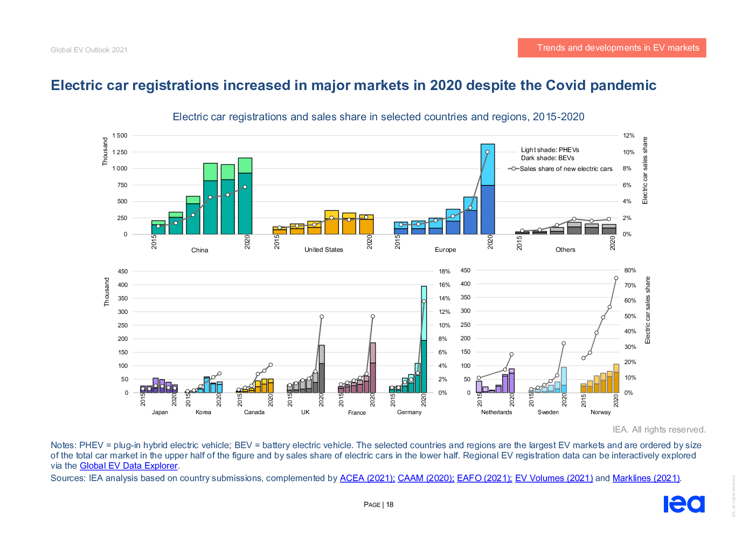Screen dimensions: 756x535
Task: Select Norway's 2020 sales share marker
Action: pyautogui.click(x=616, y=278)
